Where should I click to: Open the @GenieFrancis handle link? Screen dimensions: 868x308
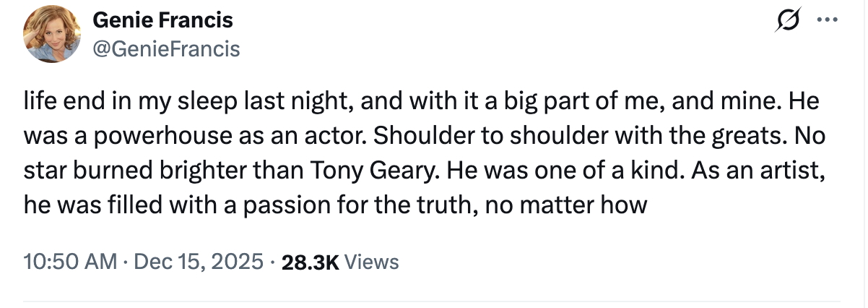coord(166,48)
